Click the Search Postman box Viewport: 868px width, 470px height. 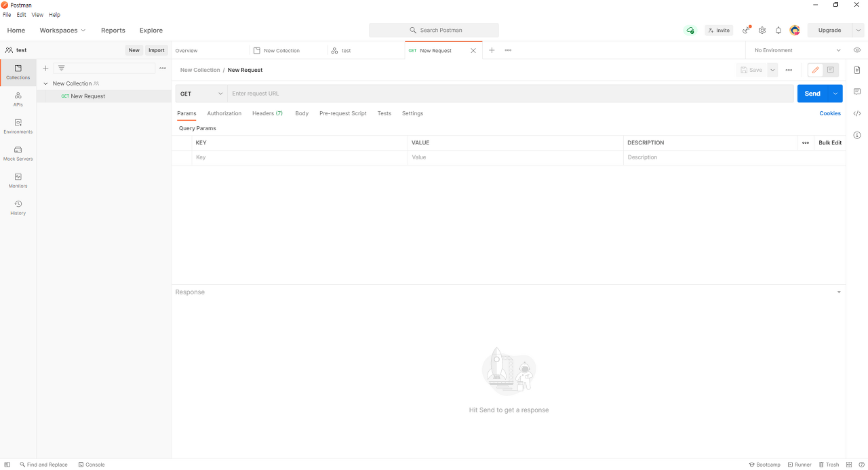point(434,31)
